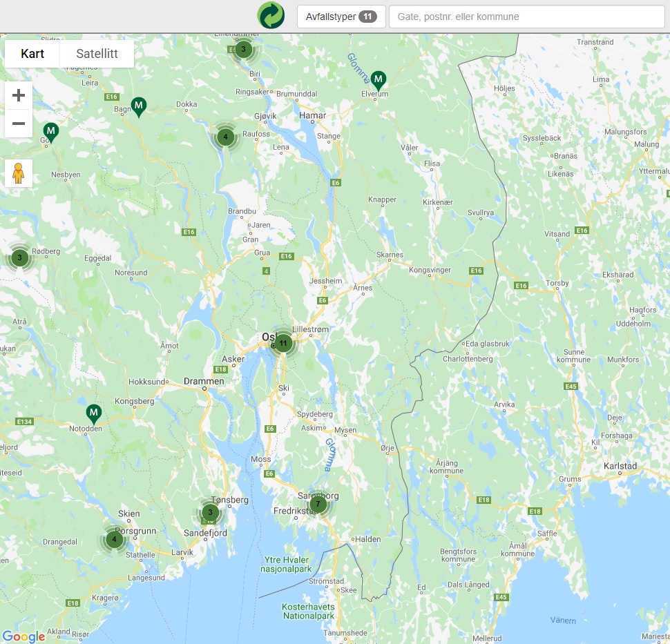The image size is (670, 644).
Task: Zoom in with the plus button
Action: (x=19, y=95)
